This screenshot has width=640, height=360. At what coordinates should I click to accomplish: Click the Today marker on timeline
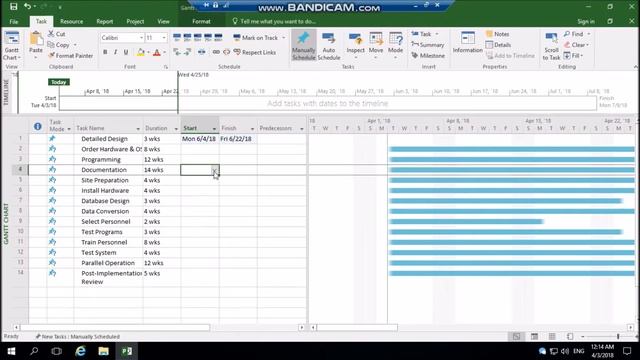[x=59, y=82]
